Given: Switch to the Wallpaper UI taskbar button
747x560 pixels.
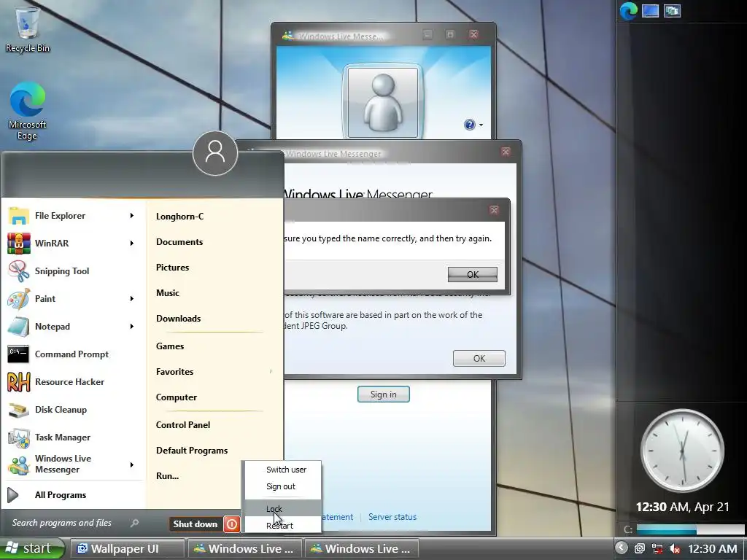Looking at the screenshot, I should (x=127, y=548).
